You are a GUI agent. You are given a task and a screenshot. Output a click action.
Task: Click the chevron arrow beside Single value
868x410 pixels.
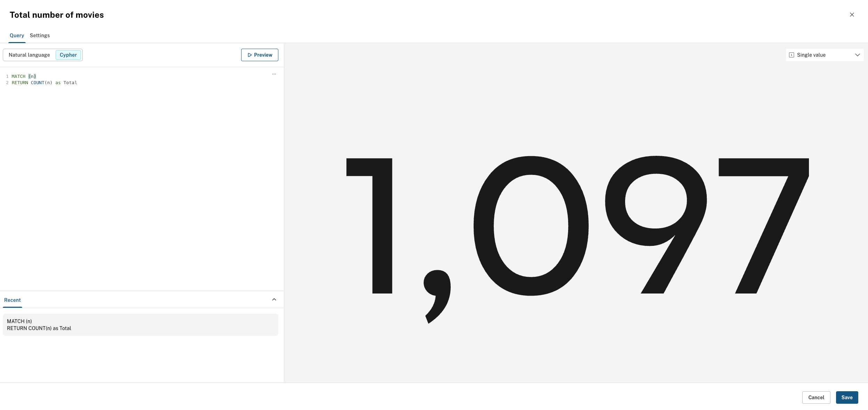pos(857,55)
